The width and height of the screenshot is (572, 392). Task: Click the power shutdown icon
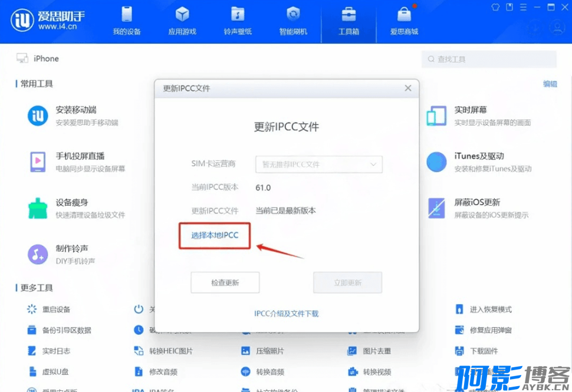(x=139, y=309)
